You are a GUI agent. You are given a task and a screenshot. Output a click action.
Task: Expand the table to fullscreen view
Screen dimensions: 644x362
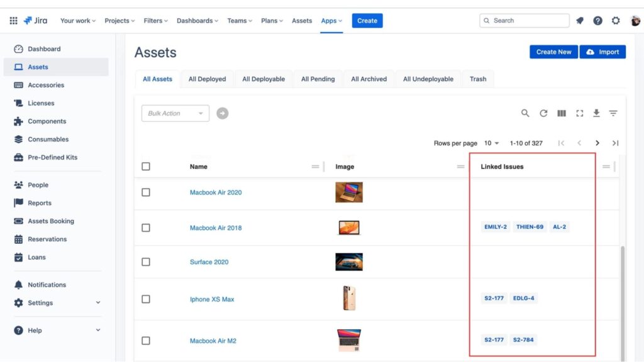coord(579,113)
